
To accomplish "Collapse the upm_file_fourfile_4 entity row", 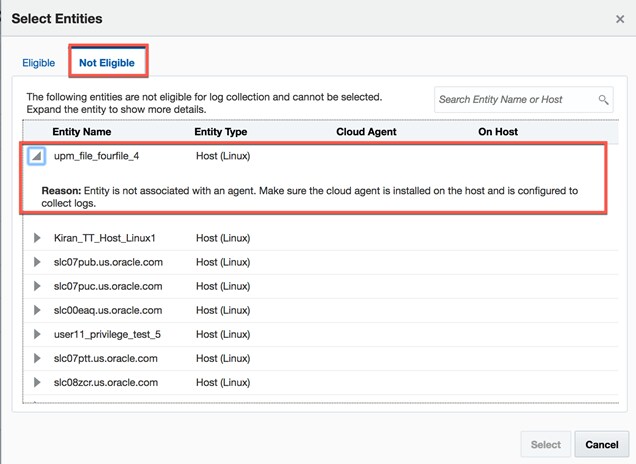I will [x=36, y=156].
